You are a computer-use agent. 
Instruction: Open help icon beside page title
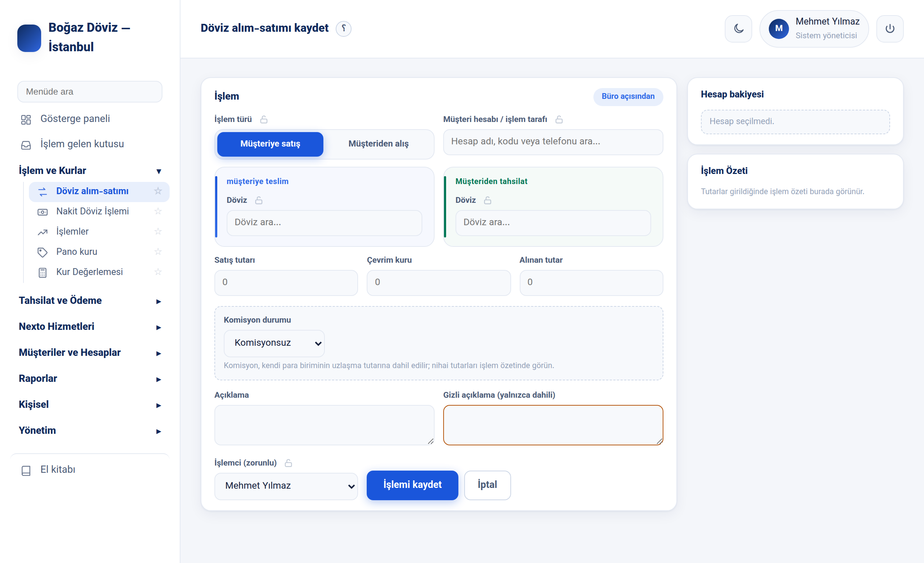click(343, 29)
